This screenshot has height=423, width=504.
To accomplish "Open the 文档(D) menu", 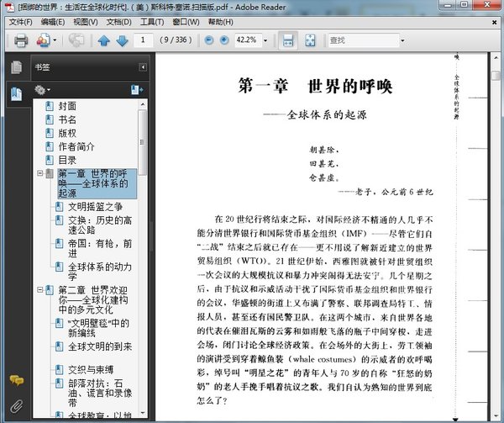I will [x=119, y=22].
